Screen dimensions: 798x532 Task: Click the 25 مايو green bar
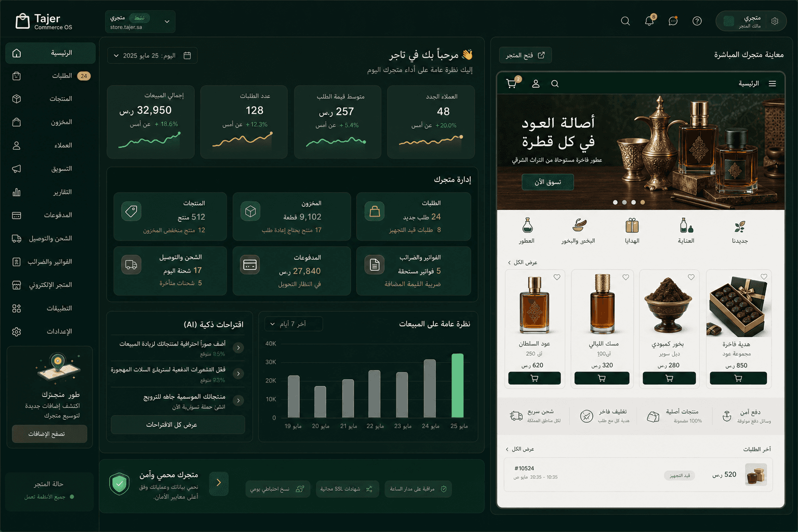click(x=457, y=385)
